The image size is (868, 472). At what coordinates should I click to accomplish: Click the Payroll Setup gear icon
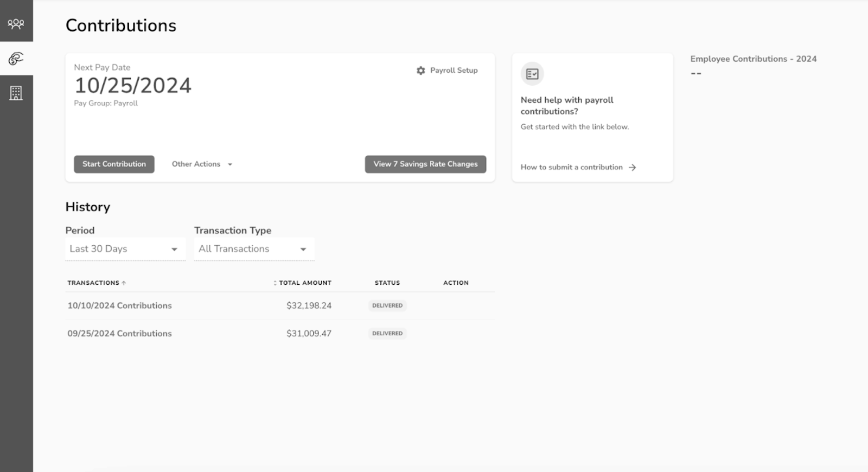coord(420,71)
